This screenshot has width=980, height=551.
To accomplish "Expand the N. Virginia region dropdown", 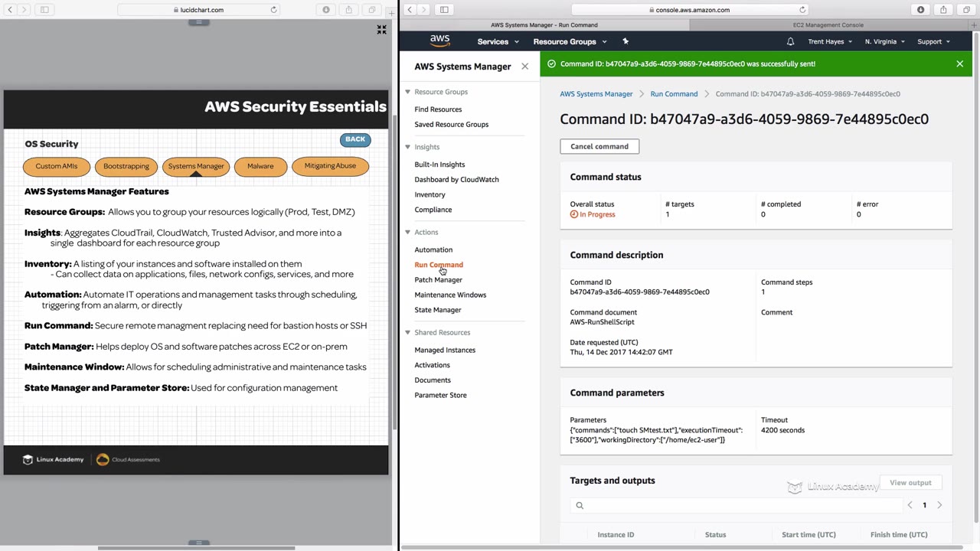I will pyautogui.click(x=884, y=41).
